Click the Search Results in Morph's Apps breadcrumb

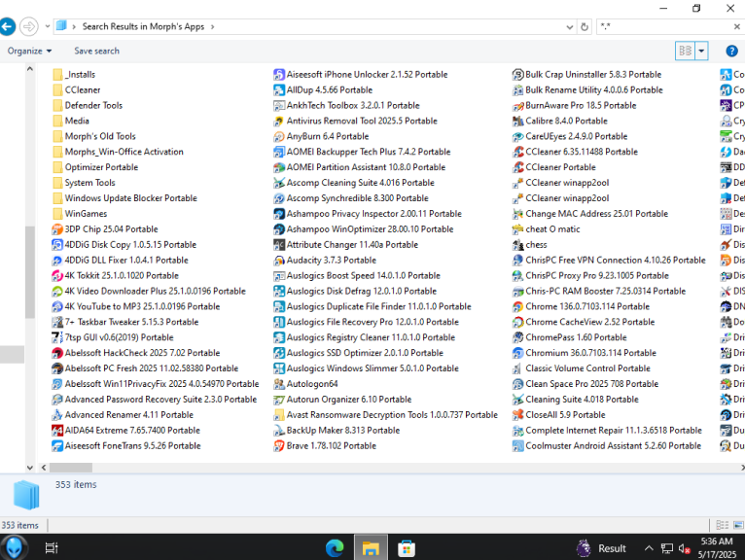tap(143, 26)
